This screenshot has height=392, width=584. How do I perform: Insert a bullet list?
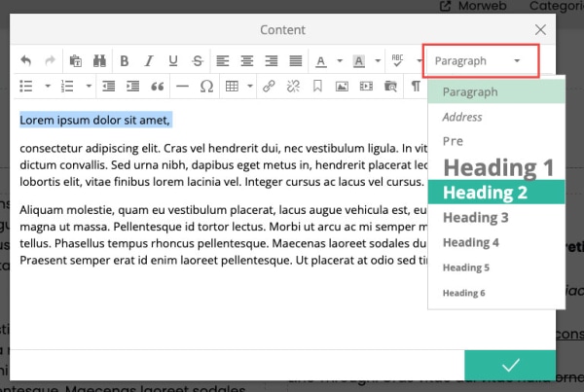[x=26, y=86]
